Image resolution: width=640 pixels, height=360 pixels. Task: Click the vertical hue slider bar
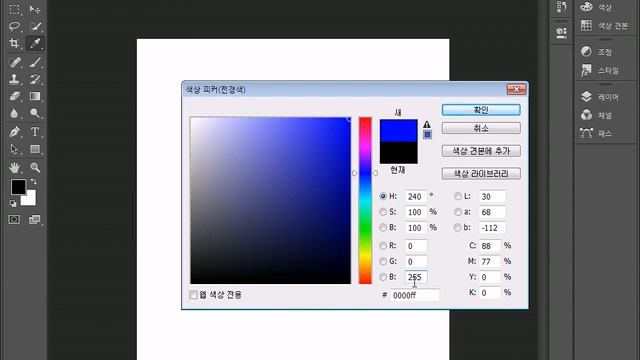(x=365, y=200)
